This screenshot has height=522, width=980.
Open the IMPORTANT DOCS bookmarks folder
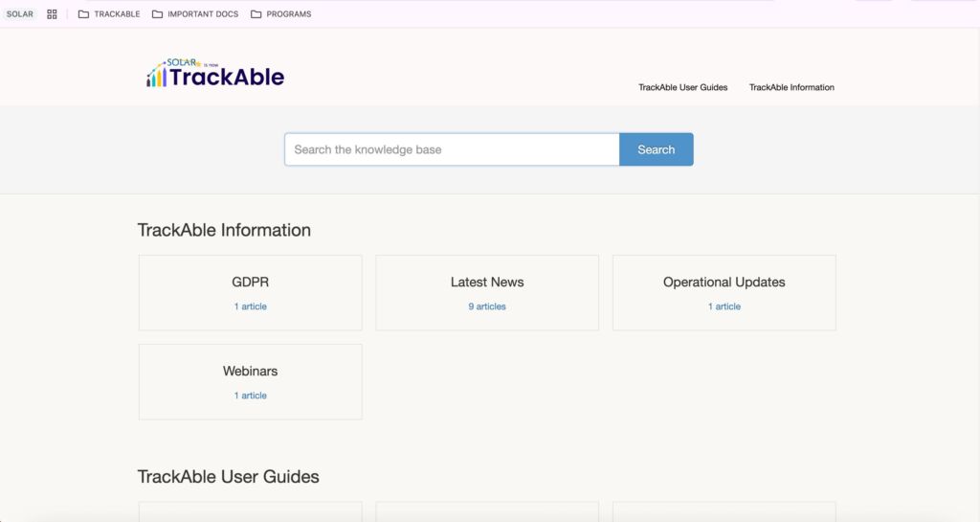coord(195,13)
